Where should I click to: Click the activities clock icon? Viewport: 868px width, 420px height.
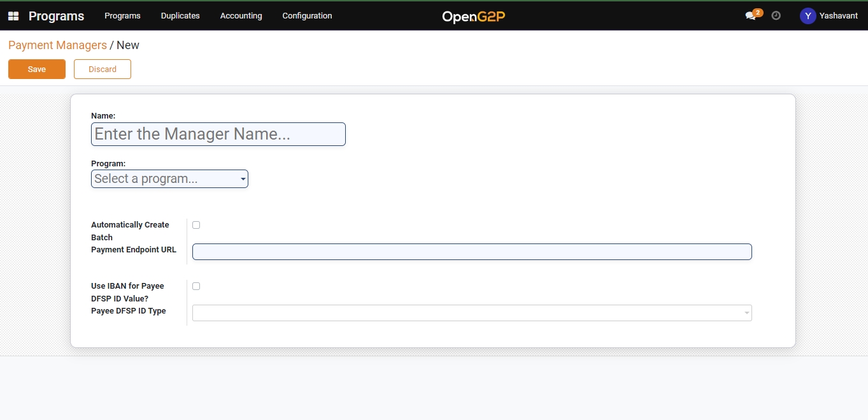(x=776, y=16)
